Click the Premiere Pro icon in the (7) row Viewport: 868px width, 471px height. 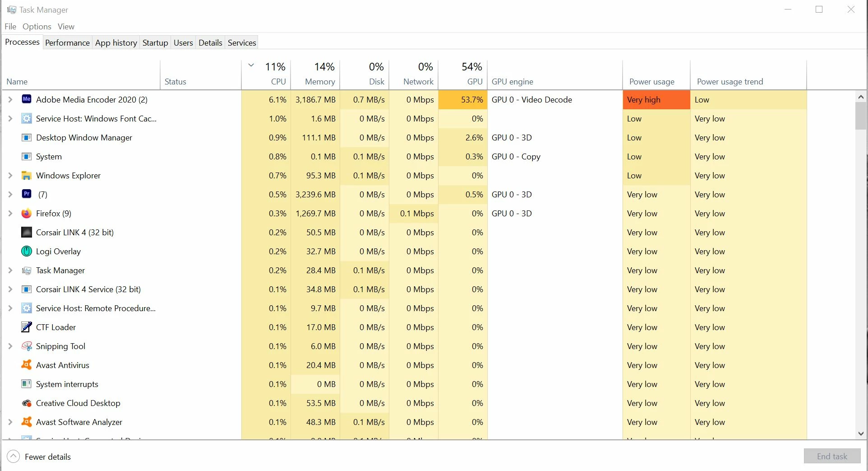click(x=27, y=194)
